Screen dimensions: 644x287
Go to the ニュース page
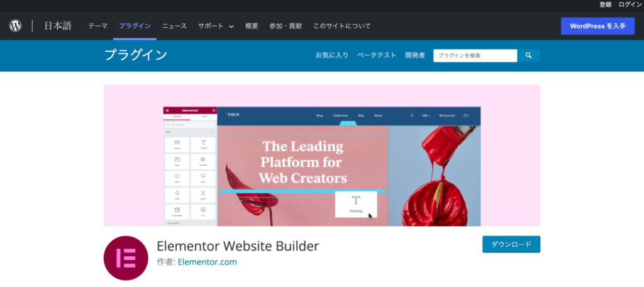[174, 26]
